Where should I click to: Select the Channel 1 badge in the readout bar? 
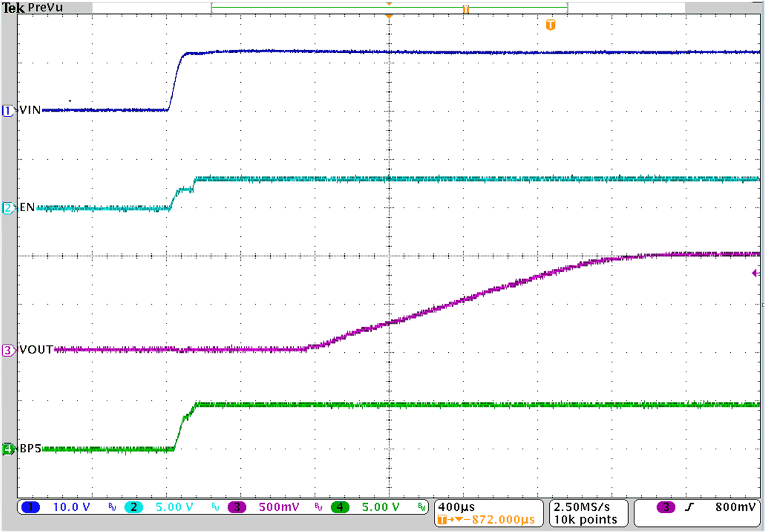click(x=31, y=508)
